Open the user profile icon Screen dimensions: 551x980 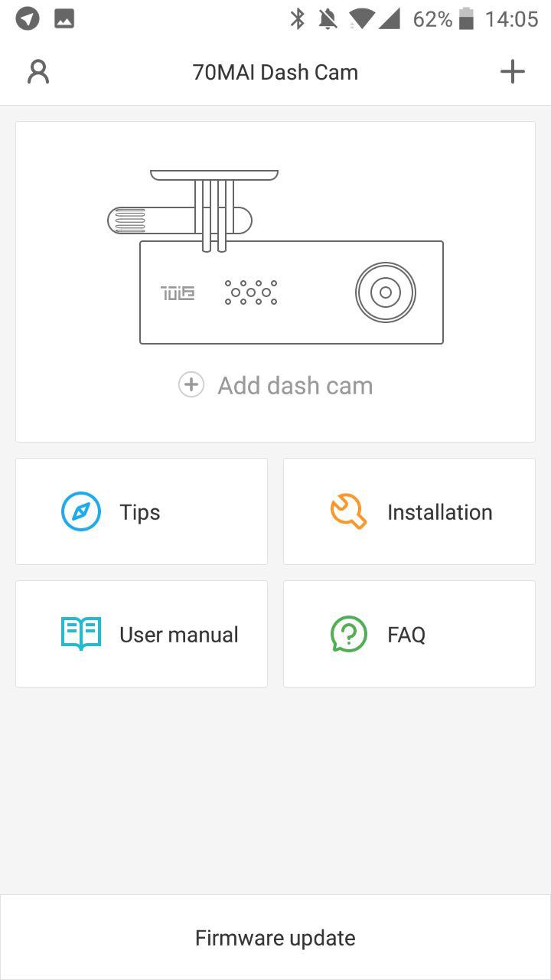pos(37,72)
